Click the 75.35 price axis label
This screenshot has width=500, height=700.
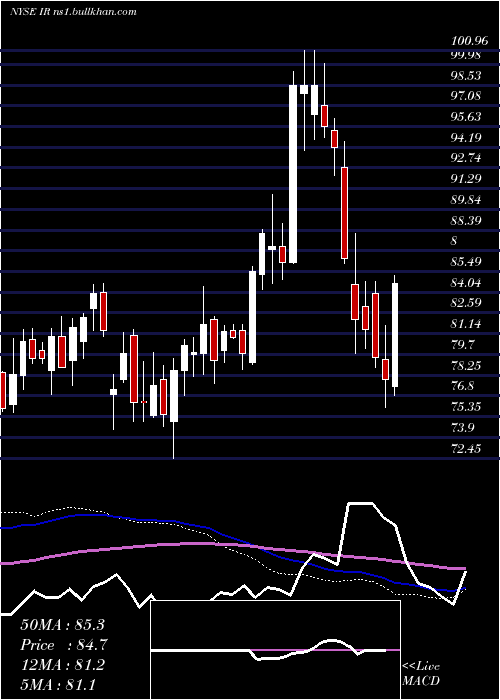tap(466, 407)
